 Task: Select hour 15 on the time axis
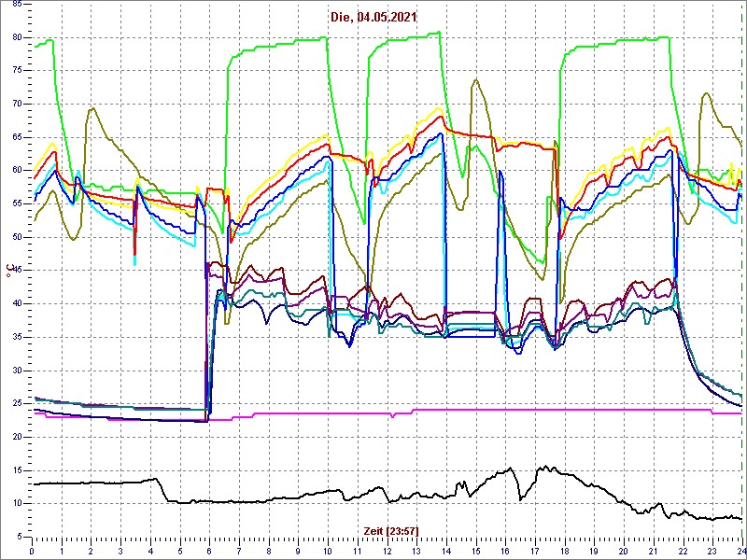475,550
